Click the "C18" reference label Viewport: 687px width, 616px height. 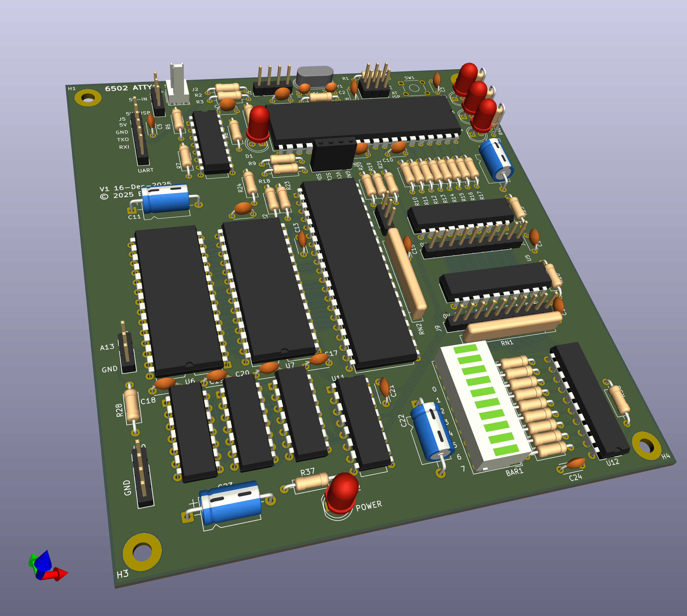click(x=148, y=401)
